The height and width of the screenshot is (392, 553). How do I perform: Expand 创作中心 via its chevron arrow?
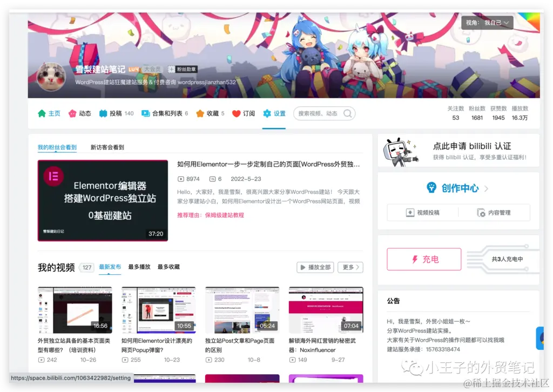[487, 188]
